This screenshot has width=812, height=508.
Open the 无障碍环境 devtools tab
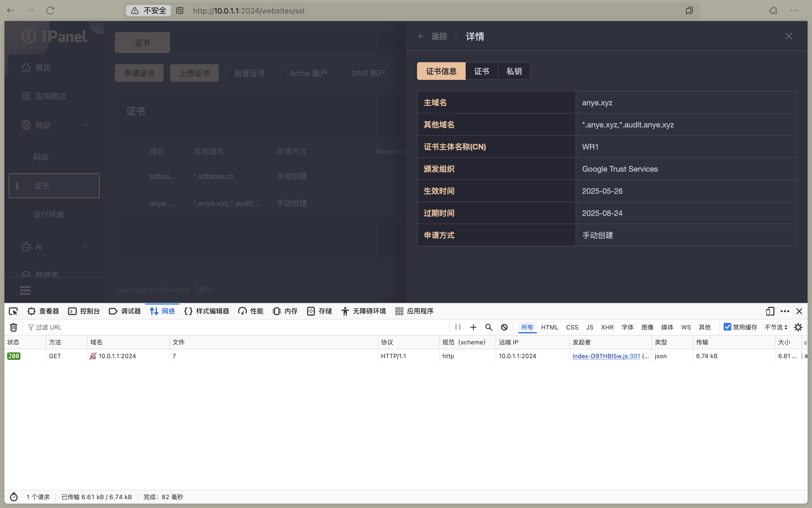pos(363,311)
